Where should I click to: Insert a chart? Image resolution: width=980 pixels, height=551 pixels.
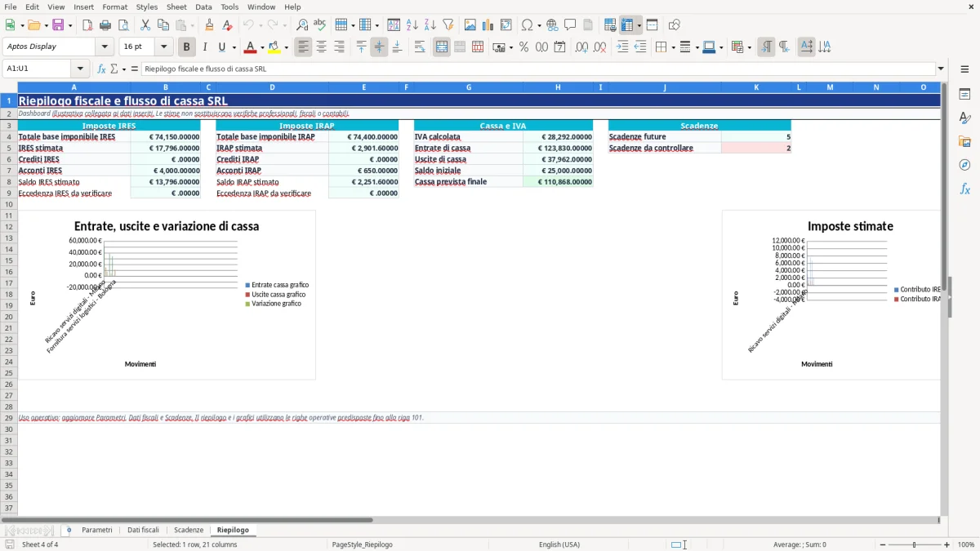[488, 25]
